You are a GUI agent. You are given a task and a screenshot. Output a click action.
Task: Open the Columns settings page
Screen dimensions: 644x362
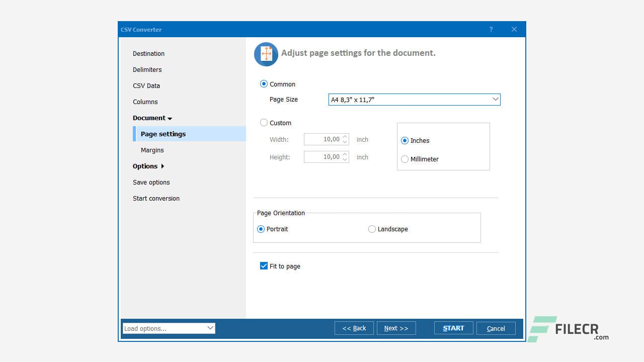tap(145, 102)
